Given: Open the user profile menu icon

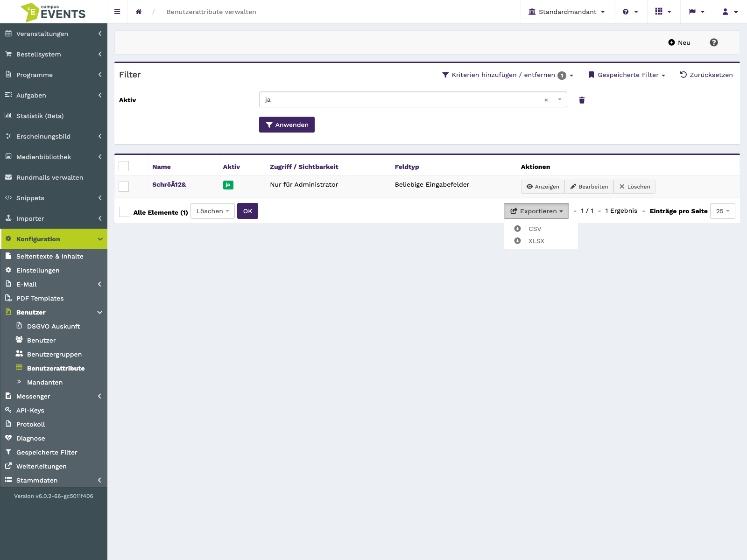Looking at the screenshot, I should tap(730, 12).
